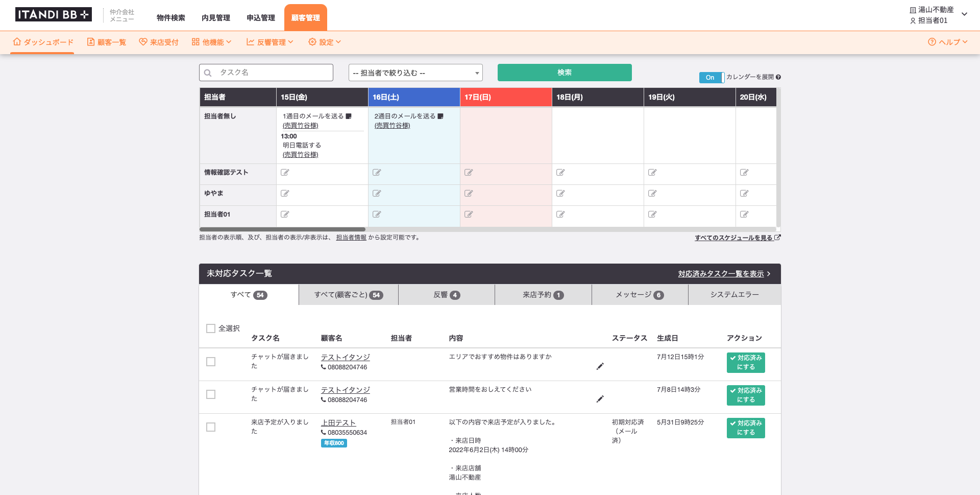
Task: Open the 担当者情報 link
Action: pos(351,238)
